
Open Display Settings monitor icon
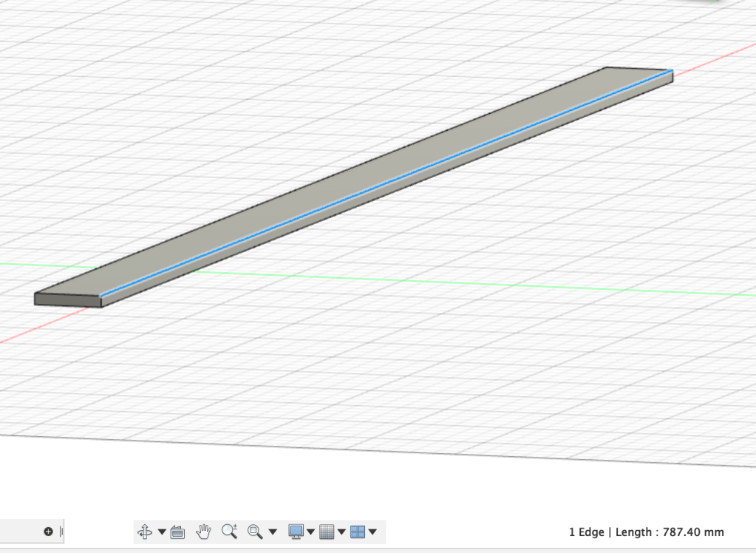[x=296, y=532]
